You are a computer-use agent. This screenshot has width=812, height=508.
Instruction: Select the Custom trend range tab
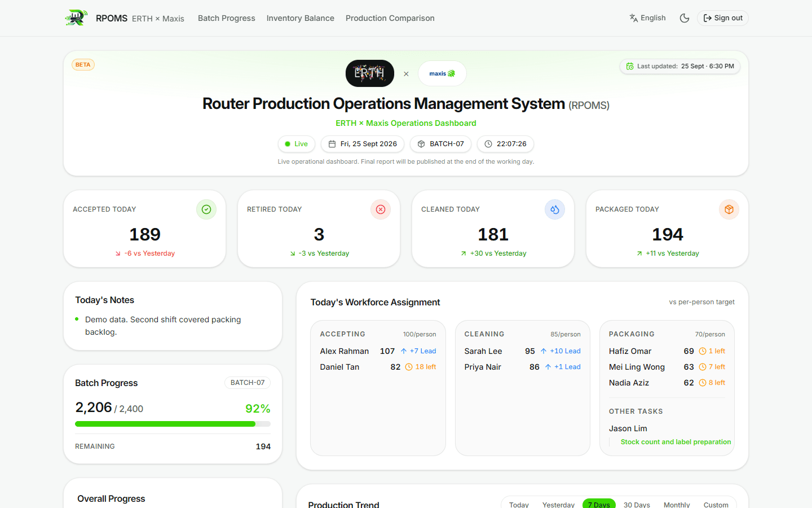[716, 505]
